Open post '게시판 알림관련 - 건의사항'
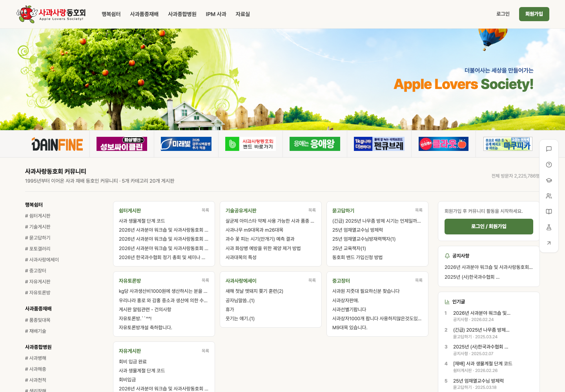565x392 pixels. pyautogui.click(x=145, y=310)
